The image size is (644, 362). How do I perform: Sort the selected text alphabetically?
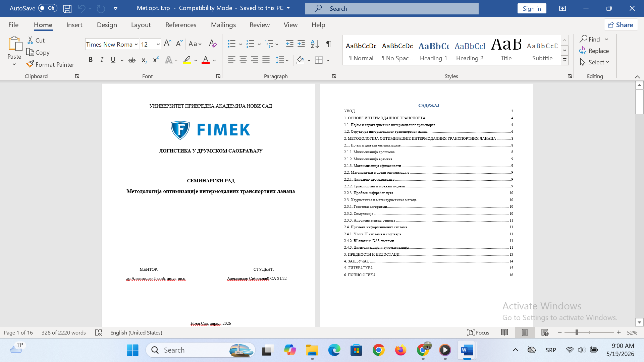point(315,44)
